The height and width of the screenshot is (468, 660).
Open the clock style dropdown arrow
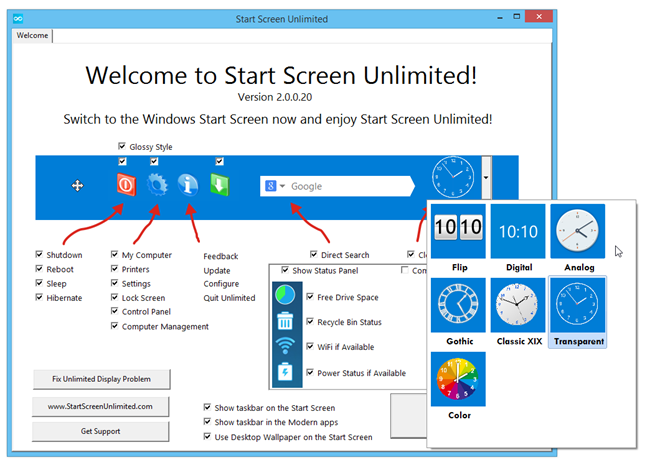(x=486, y=178)
